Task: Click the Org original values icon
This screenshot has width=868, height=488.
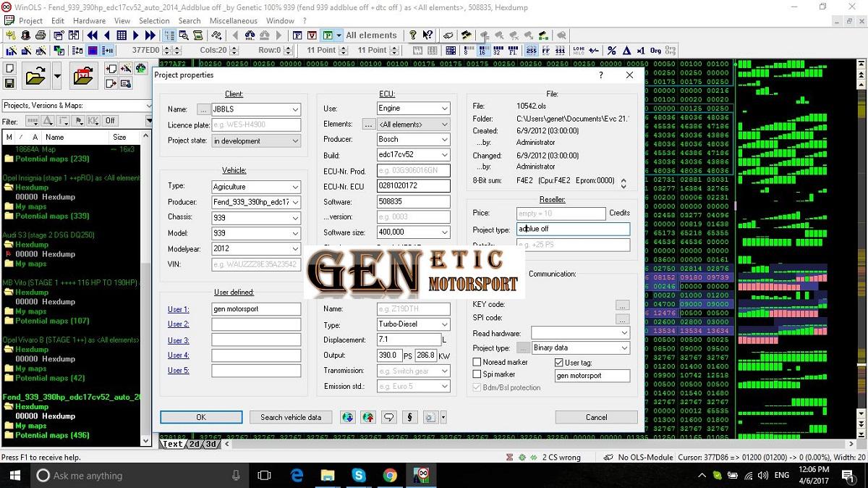Action: (x=655, y=51)
